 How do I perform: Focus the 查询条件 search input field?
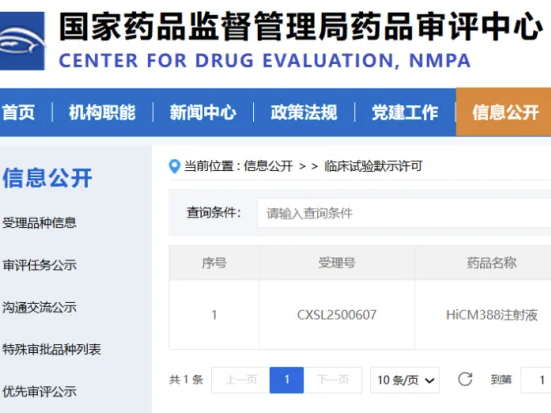click(404, 213)
